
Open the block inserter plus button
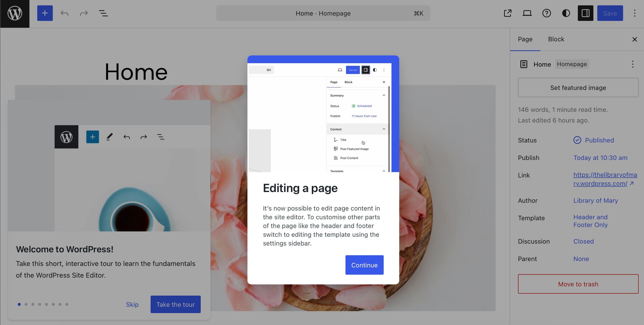tap(45, 13)
